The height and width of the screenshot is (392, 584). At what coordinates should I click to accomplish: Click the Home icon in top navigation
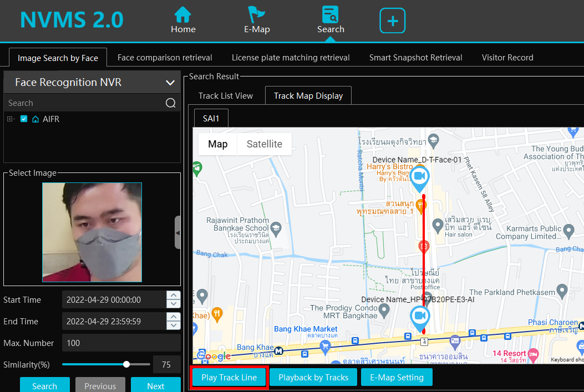click(182, 15)
